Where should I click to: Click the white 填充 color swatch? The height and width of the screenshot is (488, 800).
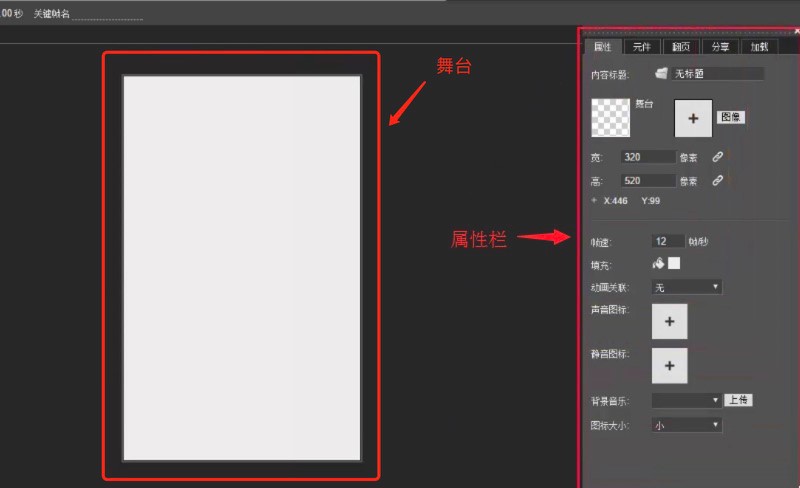click(x=674, y=263)
